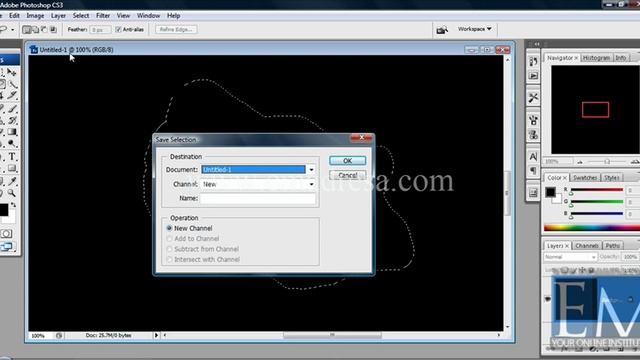This screenshot has height=360, width=640.
Task: Open the Actions panel icon in dock
Action: [533, 76]
